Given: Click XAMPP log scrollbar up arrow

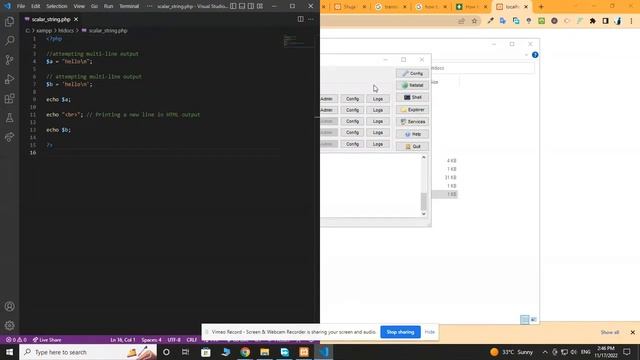Looking at the screenshot, I should 424,158.
